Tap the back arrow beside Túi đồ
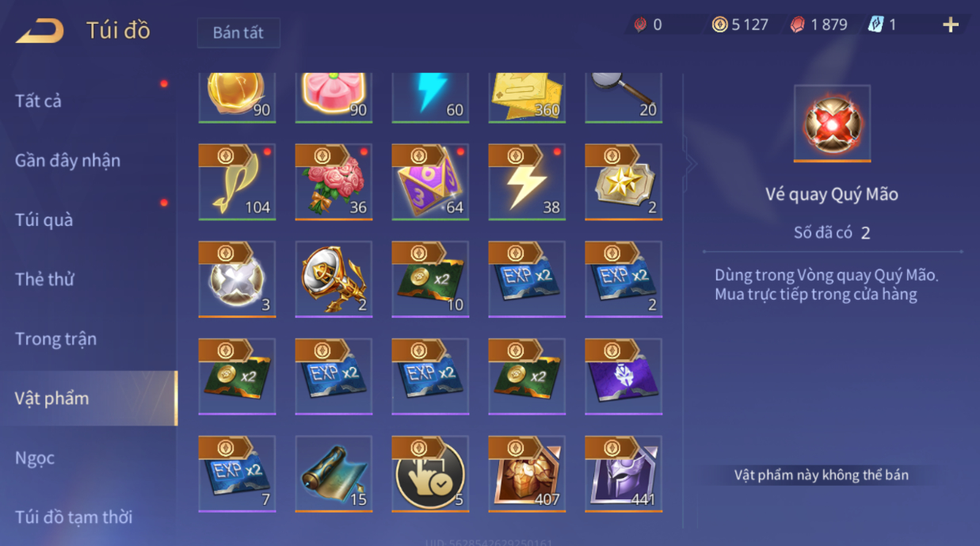 coord(40,31)
